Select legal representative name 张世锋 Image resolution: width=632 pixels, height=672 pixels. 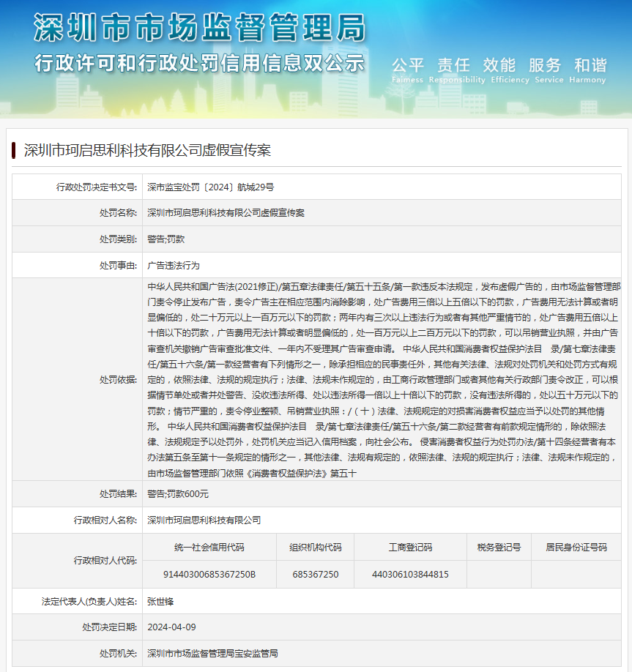point(160,601)
